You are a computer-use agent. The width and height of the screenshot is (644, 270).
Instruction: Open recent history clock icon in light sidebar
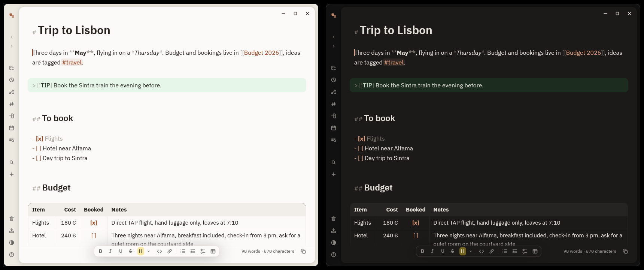12,80
